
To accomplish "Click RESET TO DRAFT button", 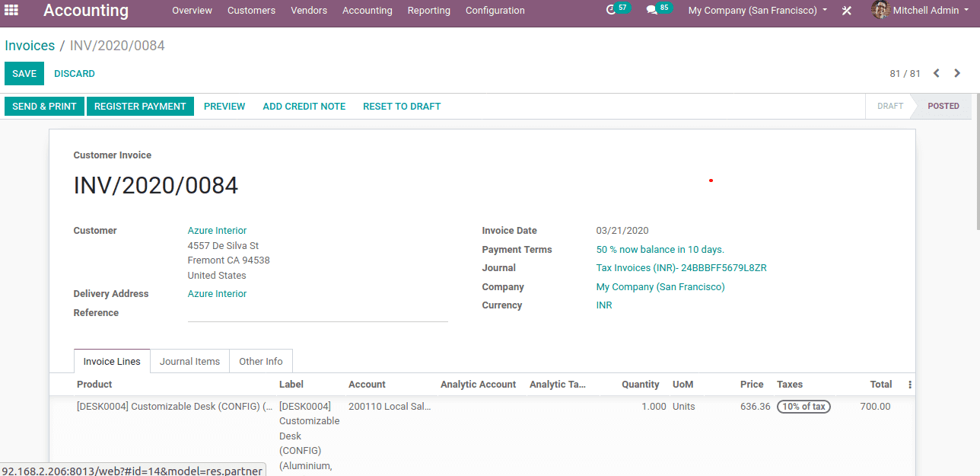I will (x=402, y=106).
